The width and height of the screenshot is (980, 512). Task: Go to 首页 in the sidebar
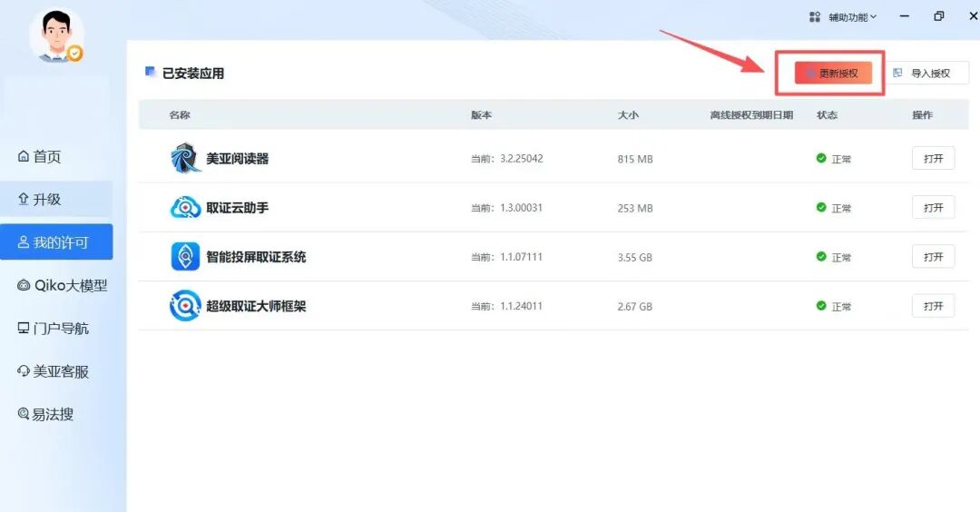tap(39, 156)
